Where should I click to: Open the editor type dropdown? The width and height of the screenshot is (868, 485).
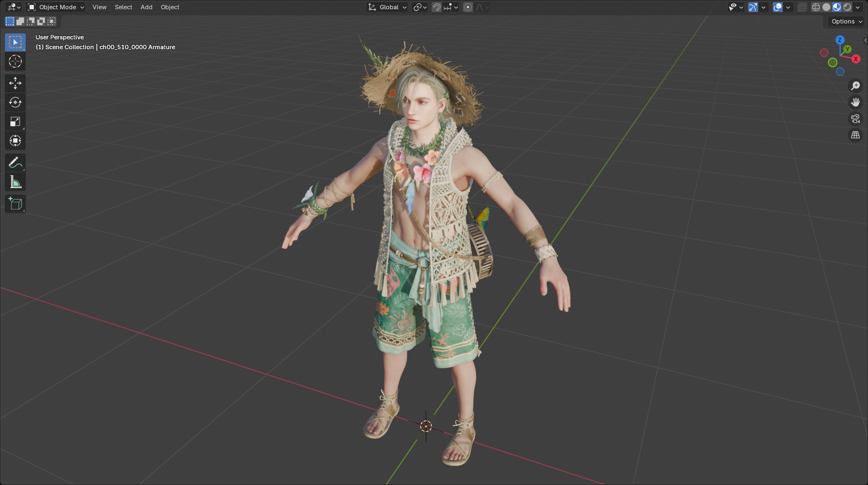click(14, 7)
